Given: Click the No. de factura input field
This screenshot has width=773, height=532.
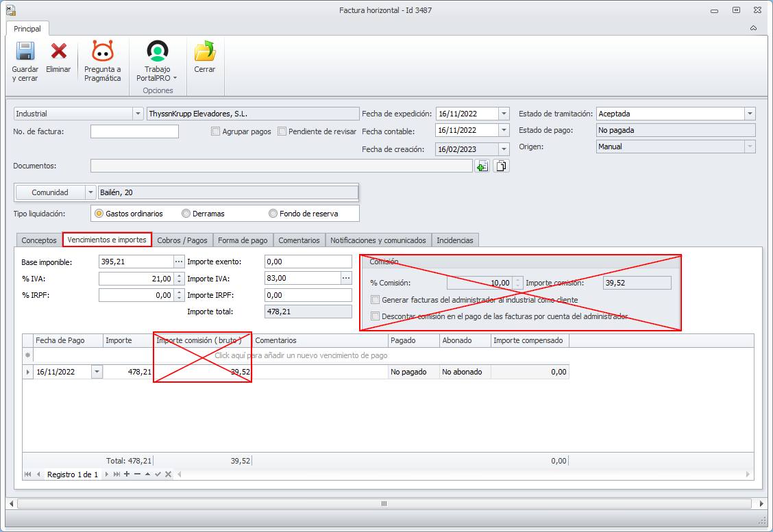Looking at the screenshot, I should 134,131.
